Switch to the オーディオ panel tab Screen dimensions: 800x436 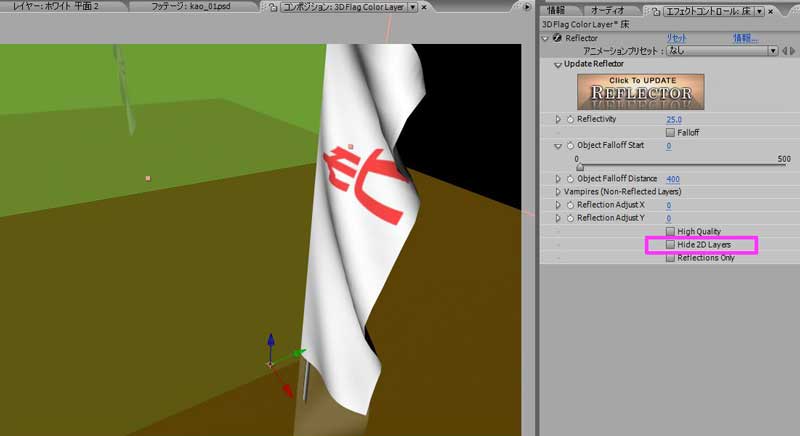tap(607, 10)
